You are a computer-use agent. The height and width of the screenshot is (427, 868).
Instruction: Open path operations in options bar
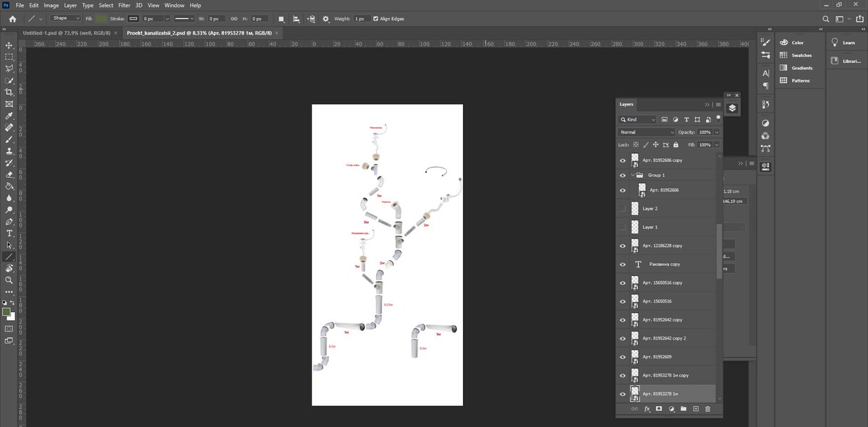click(281, 19)
